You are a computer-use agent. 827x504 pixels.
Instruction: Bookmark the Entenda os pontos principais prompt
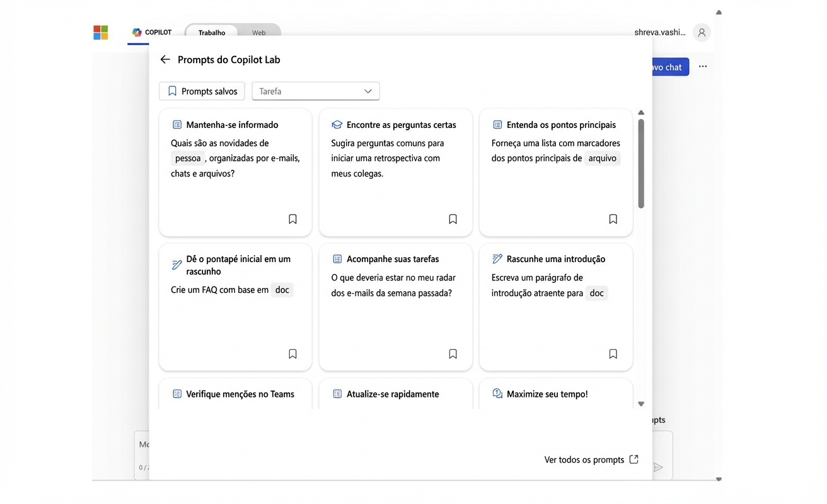[613, 219]
